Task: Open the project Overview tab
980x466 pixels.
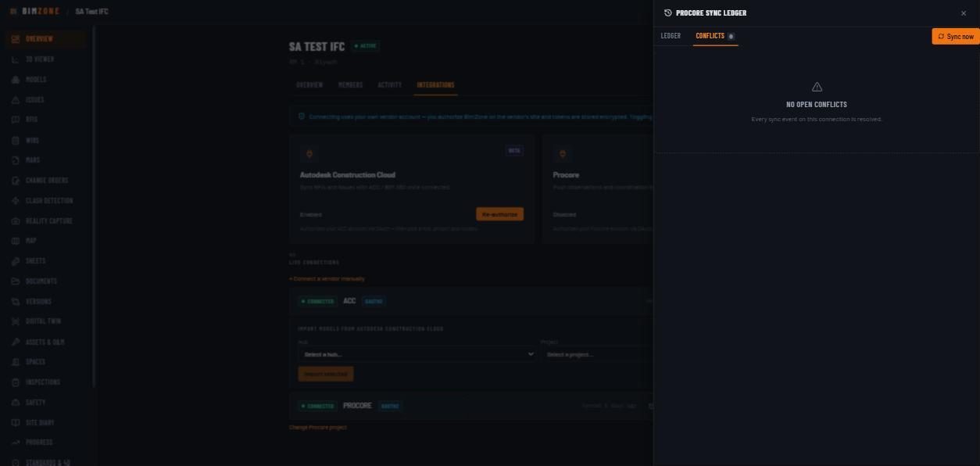Action: click(309, 85)
